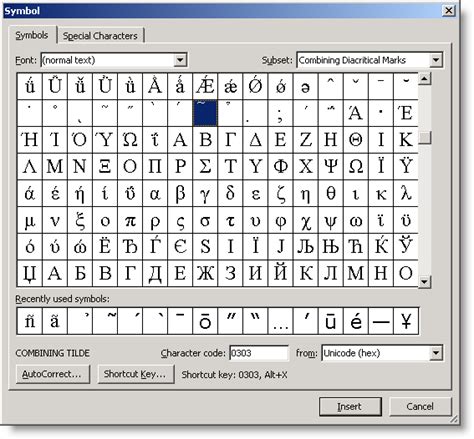
Task: Select the schwa ə symbol
Action: click(305, 86)
